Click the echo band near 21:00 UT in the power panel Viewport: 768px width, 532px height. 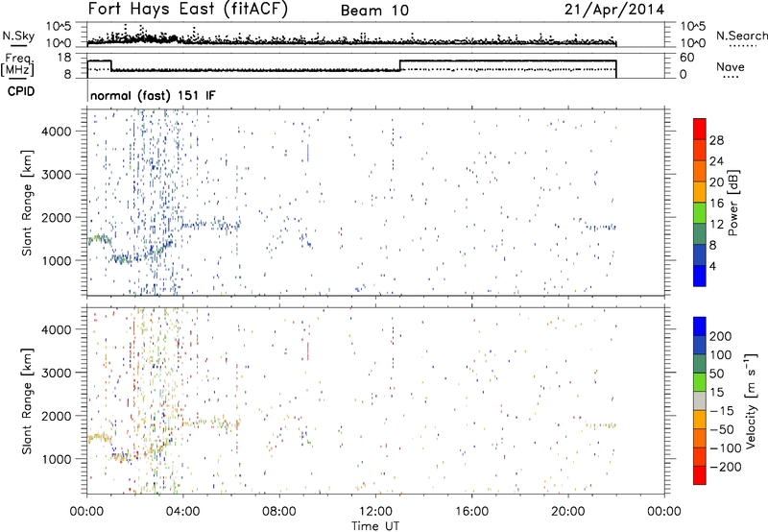(602, 228)
